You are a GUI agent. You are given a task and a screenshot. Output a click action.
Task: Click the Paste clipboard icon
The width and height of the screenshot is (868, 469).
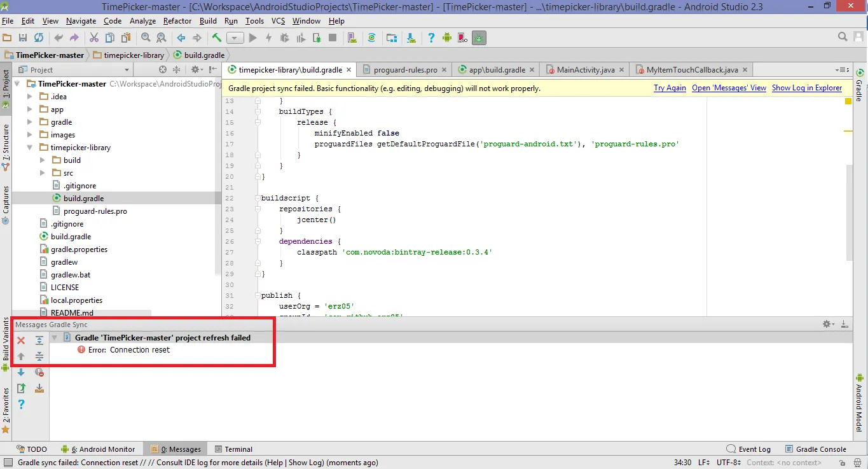pyautogui.click(x=126, y=38)
